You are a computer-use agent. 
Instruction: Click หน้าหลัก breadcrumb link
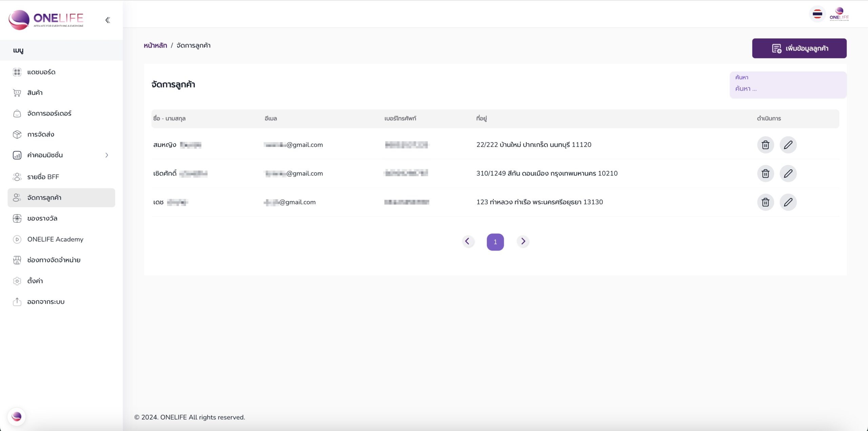point(155,45)
